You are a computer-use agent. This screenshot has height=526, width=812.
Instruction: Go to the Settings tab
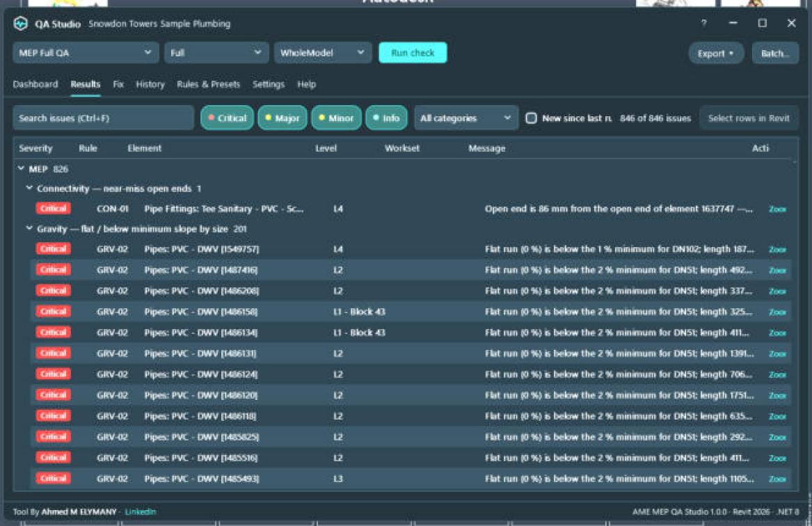coord(269,84)
